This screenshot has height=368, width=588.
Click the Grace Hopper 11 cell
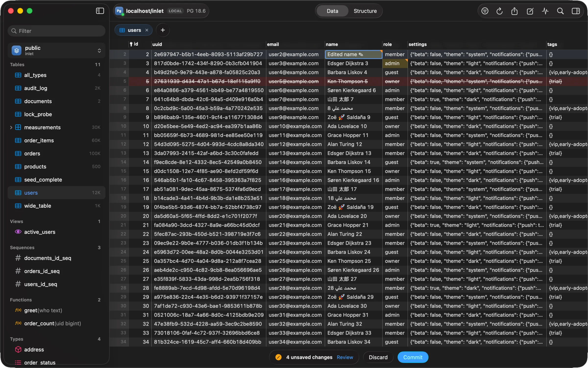tap(354, 135)
